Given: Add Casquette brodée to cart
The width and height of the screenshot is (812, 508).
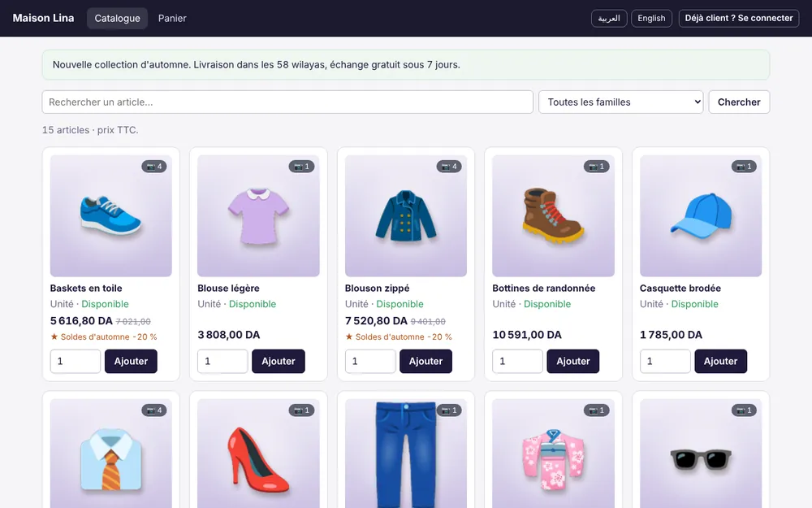Looking at the screenshot, I should tap(720, 362).
